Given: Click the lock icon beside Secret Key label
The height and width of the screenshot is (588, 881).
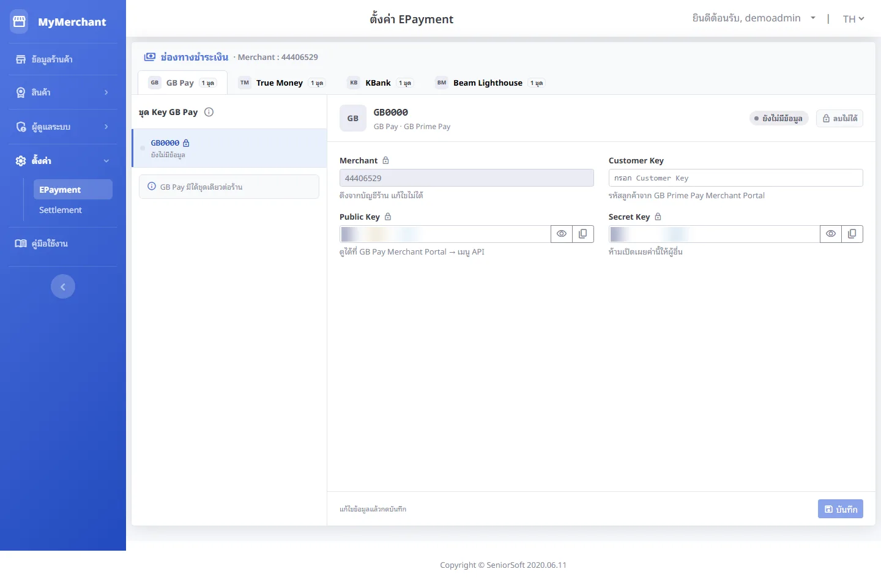Looking at the screenshot, I should [658, 217].
